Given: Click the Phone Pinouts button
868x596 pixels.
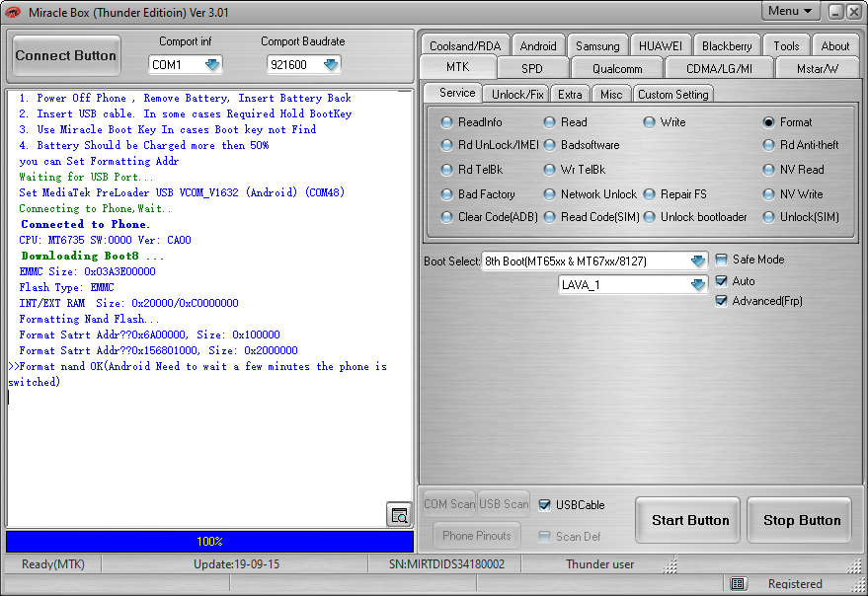Looking at the screenshot, I should [x=477, y=535].
